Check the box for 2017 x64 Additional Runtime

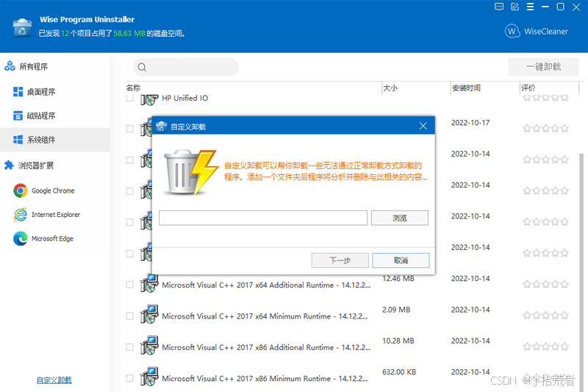(130, 285)
